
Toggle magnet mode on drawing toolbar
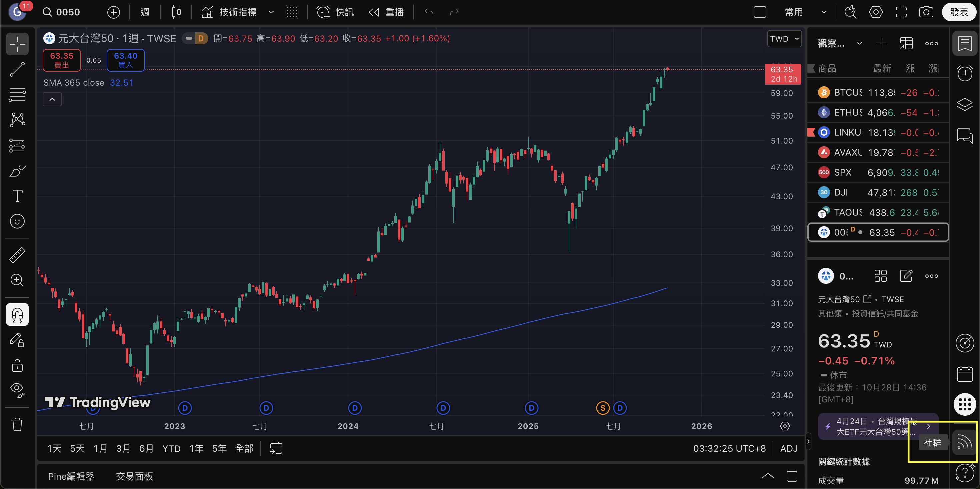click(17, 314)
